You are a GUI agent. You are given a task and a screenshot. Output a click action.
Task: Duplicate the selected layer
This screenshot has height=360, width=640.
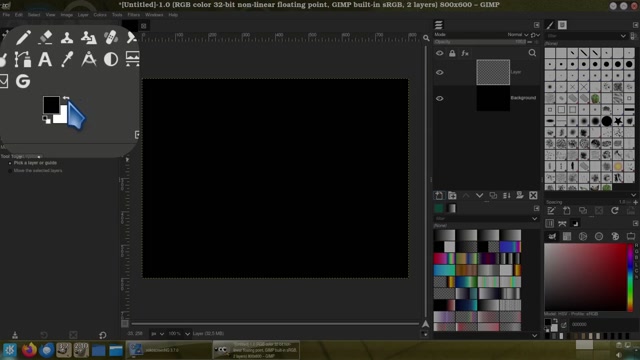[493, 196]
